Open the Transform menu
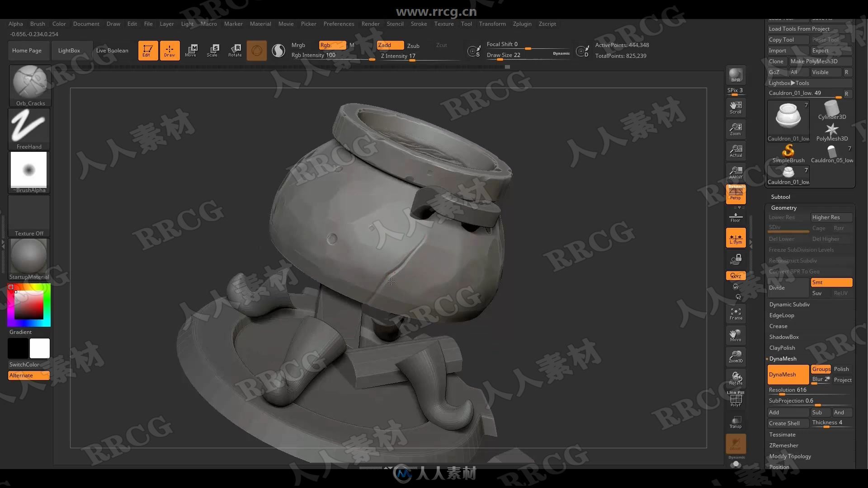Screen dimensions: 868x488 click(492, 24)
